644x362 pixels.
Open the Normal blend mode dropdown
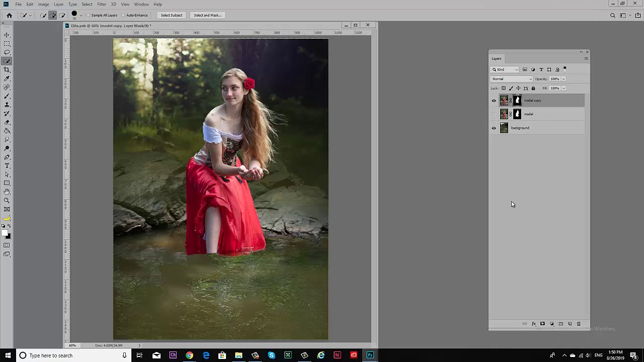click(512, 79)
